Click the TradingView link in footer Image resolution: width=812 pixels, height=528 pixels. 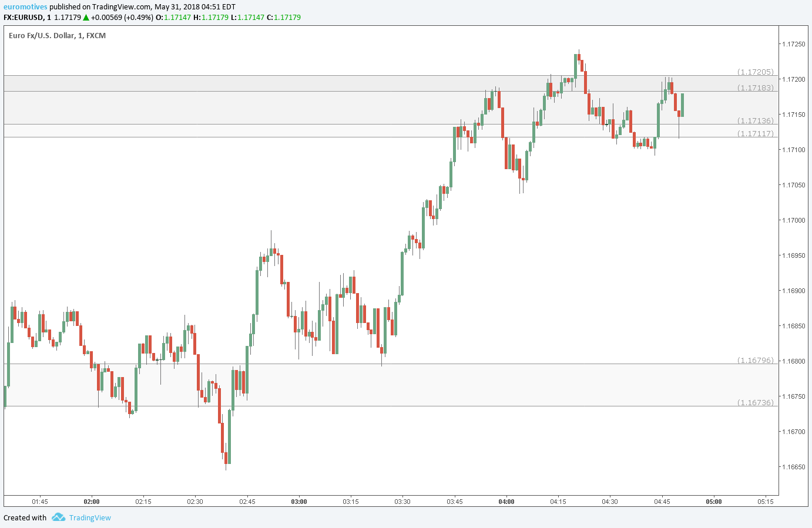90,517
